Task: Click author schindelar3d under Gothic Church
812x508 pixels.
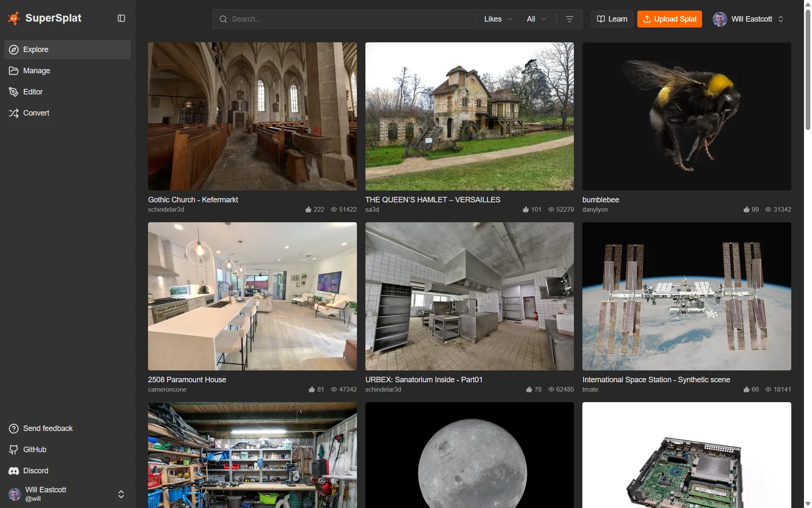Action: coord(166,210)
